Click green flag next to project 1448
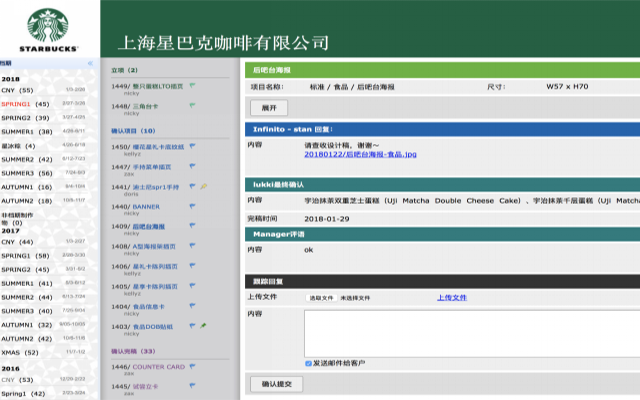Viewport: 640px width, 400px height. pyautogui.click(x=192, y=106)
